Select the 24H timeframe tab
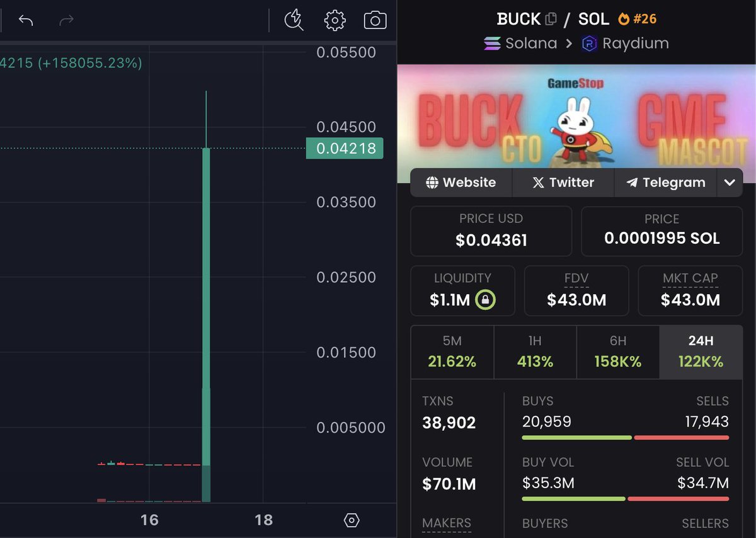The width and height of the screenshot is (756, 538). coord(701,352)
